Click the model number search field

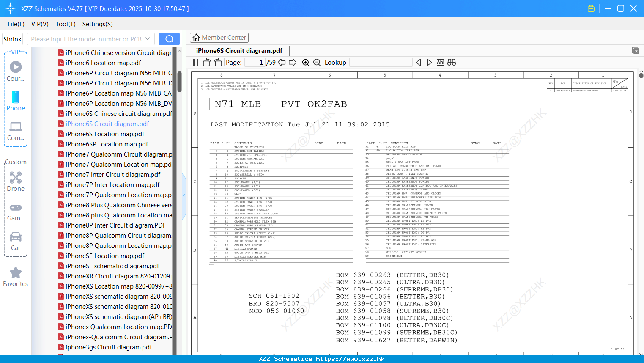click(86, 39)
